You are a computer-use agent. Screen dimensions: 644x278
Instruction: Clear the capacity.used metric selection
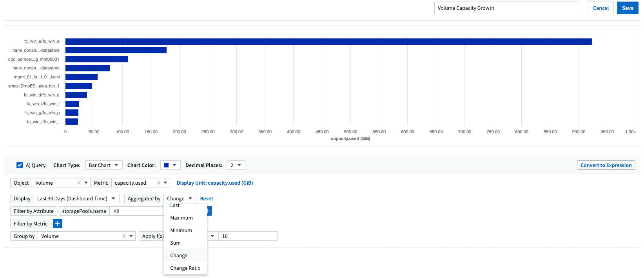tap(158, 183)
